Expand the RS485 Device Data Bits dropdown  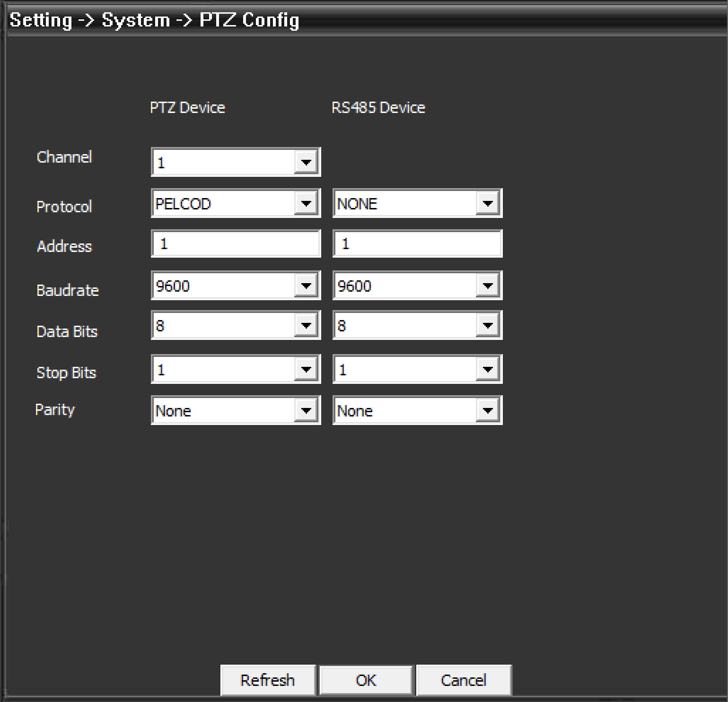point(487,325)
